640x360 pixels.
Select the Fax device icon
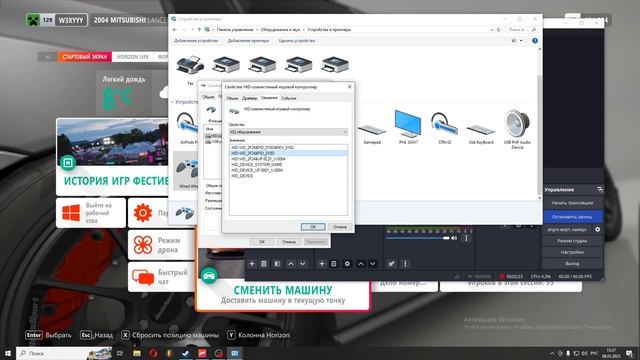(190, 66)
